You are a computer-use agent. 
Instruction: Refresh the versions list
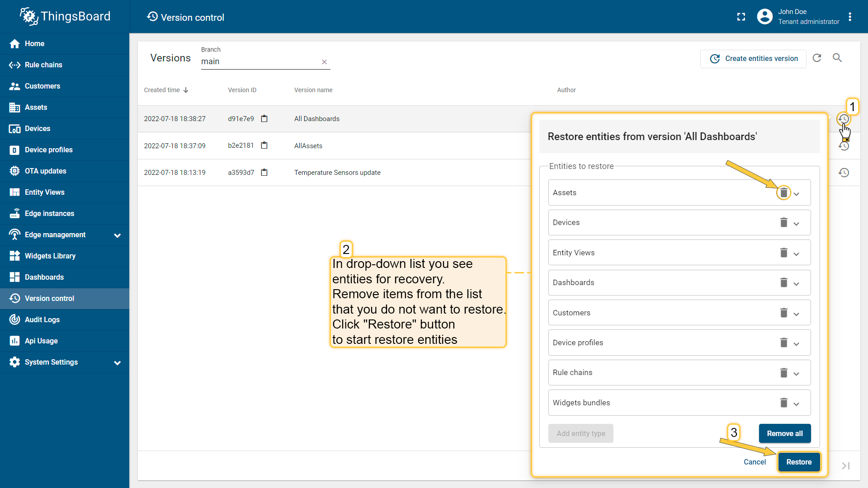[x=817, y=58]
